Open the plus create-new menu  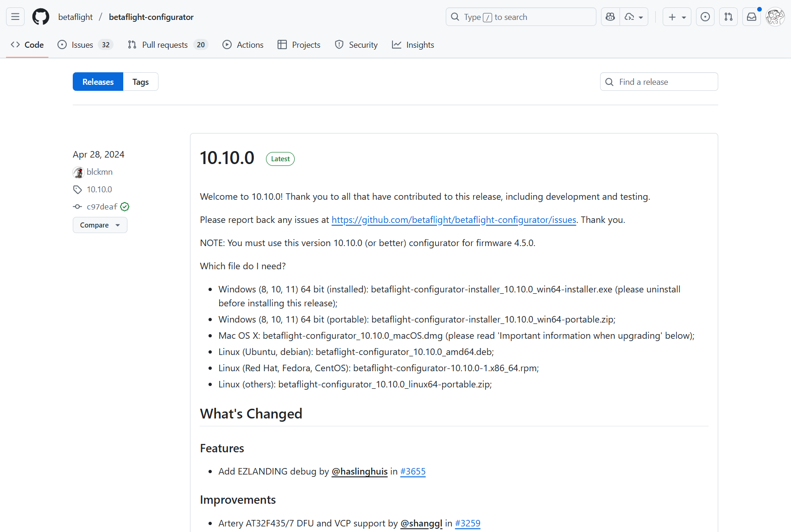click(x=677, y=17)
